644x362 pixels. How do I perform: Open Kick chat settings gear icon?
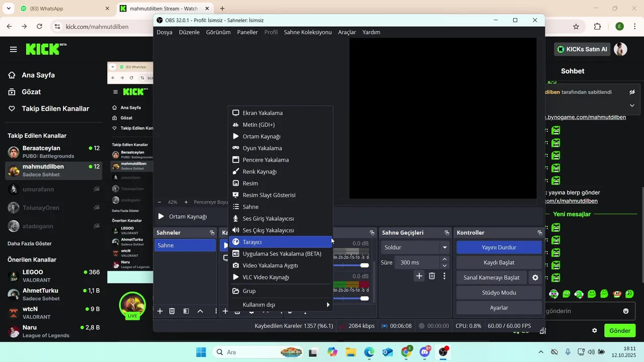(x=595, y=330)
